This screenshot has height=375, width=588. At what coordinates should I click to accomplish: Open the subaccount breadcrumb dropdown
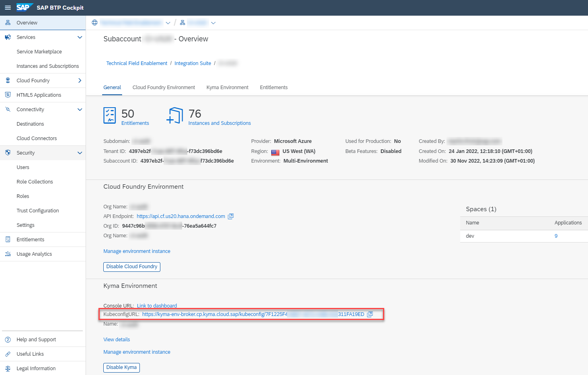[213, 23]
